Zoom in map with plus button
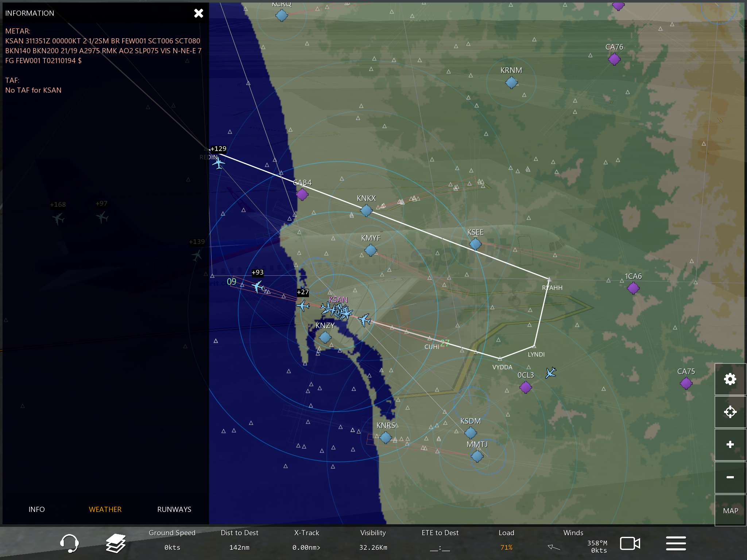747x560 pixels. tap(730, 444)
